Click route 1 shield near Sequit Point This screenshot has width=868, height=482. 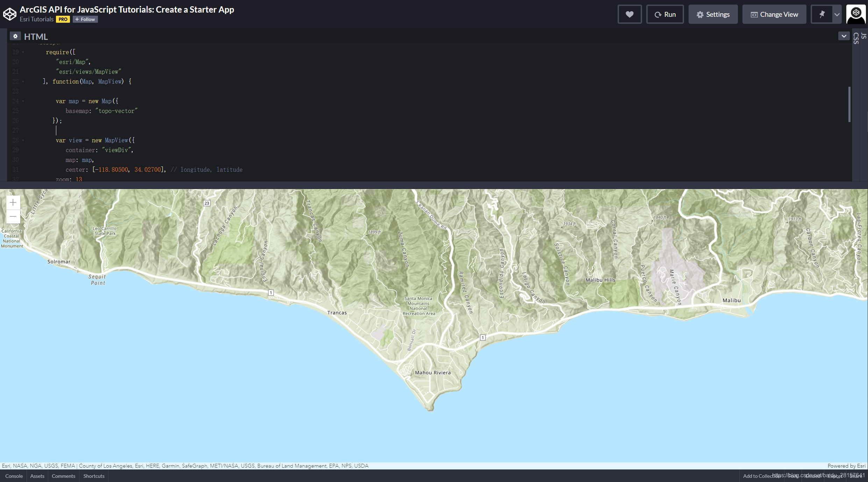point(271,293)
